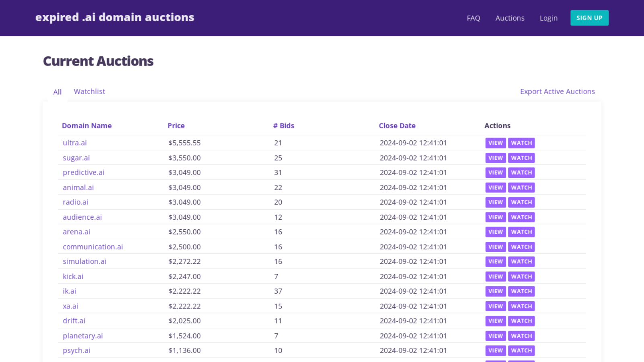This screenshot has width=644, height=362.
Task: Click VIEW for ik.ai
Action: [x=495, y=291]
